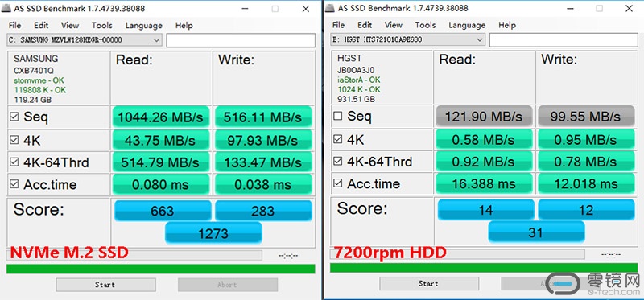The width and height of the screenshot is (644, 300).
Task: Click the HGST write score 12
Action: [586, 210]
